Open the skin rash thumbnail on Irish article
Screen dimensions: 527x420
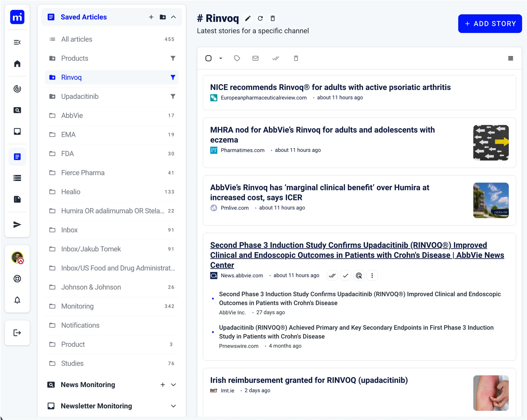coord(491,393)
